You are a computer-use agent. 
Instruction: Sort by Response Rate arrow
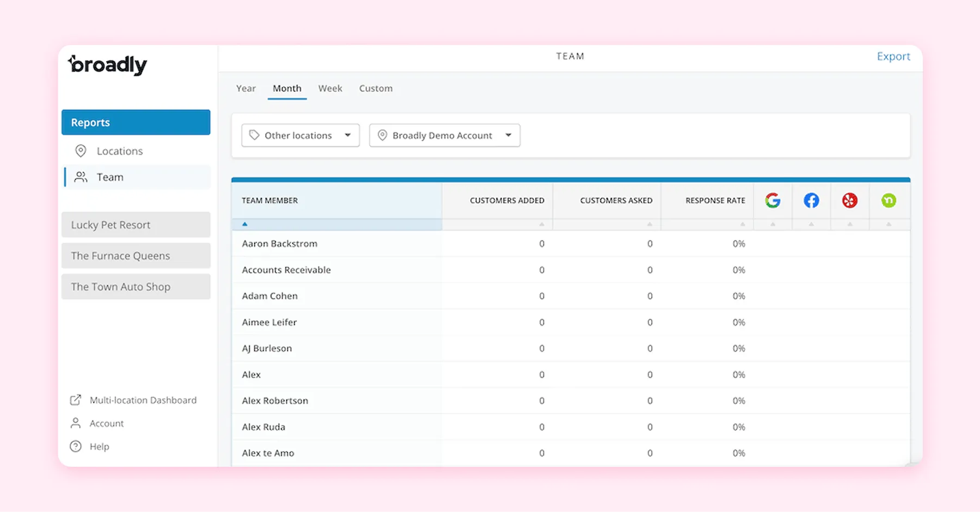[x=743, y=224]
